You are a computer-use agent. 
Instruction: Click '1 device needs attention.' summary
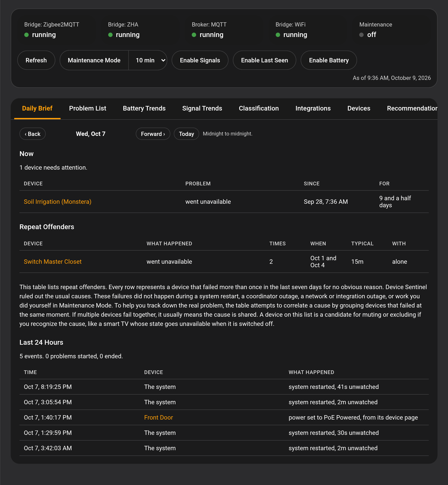pyautogui.click(x=53, y=167)
